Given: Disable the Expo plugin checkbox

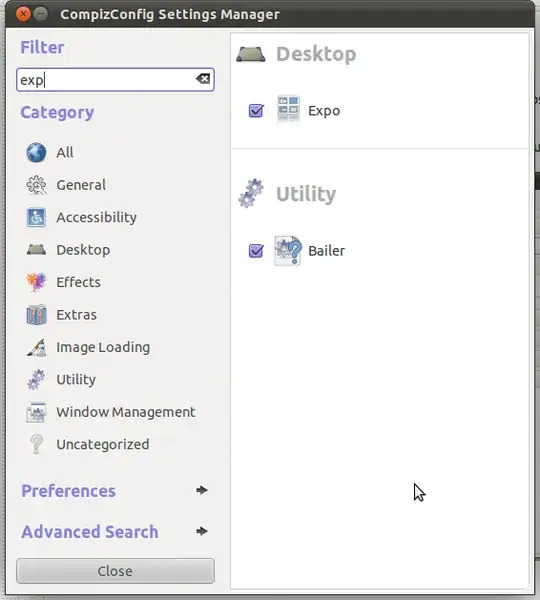Looking at the screenshot, I should 256,111.
